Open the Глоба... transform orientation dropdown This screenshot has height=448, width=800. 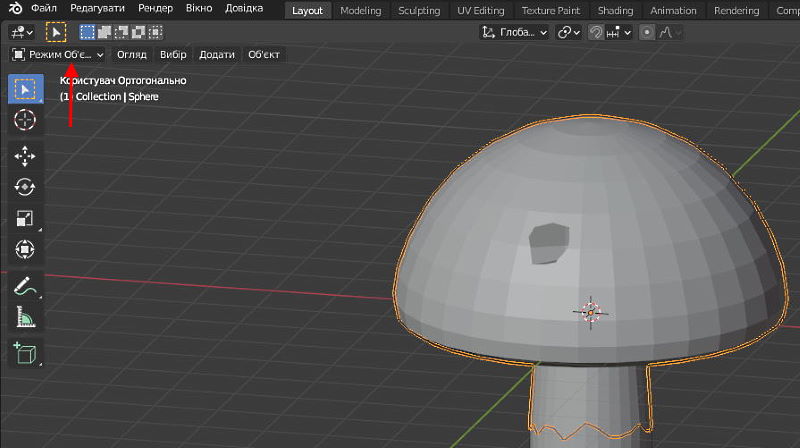pyautogui.click(x=514, y=33)
